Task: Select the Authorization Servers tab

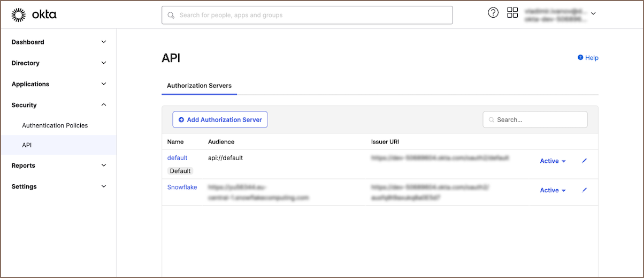Action: (x=199, y=86)
